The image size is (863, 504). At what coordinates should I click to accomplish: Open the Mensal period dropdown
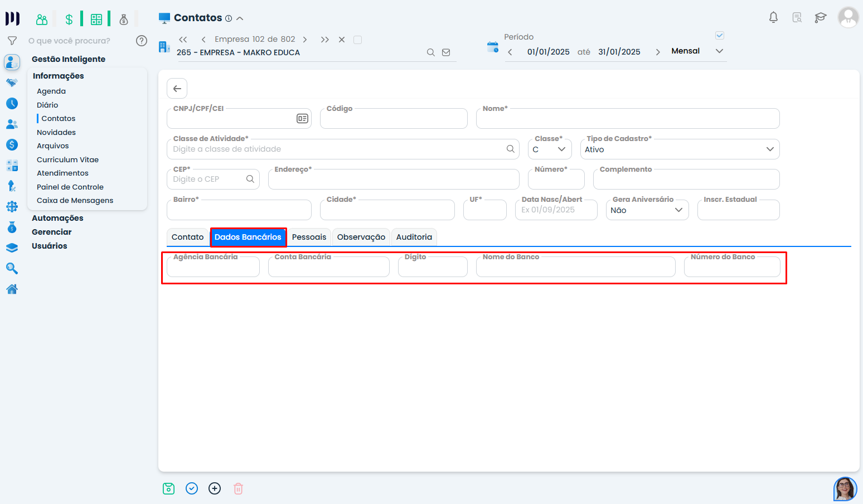click(x=697, y=51)
